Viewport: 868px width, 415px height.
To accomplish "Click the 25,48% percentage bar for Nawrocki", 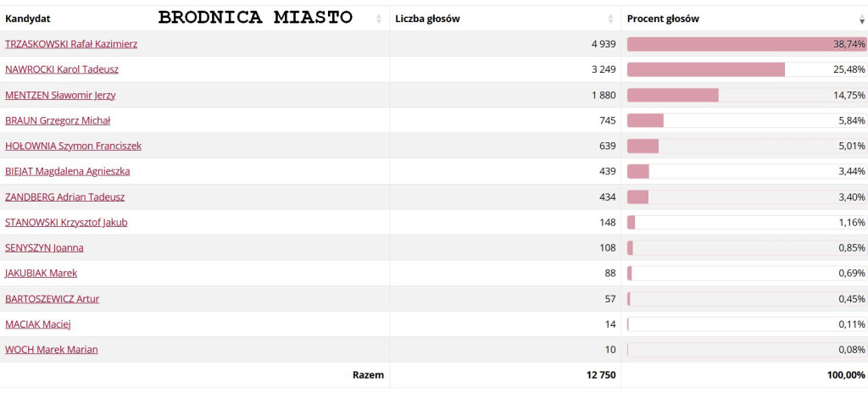I will pos(747,69).
